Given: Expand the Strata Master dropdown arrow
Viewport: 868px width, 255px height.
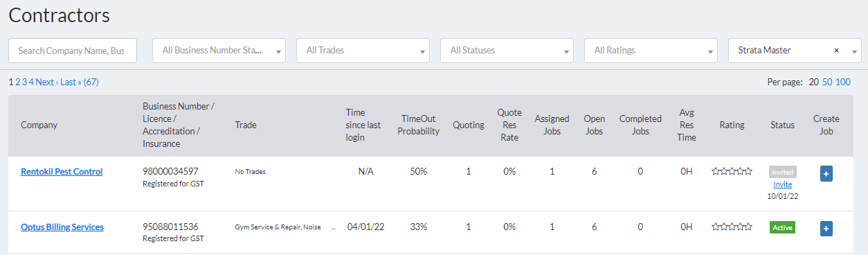Looking at the screenshot, I should (x=853, y=51).
